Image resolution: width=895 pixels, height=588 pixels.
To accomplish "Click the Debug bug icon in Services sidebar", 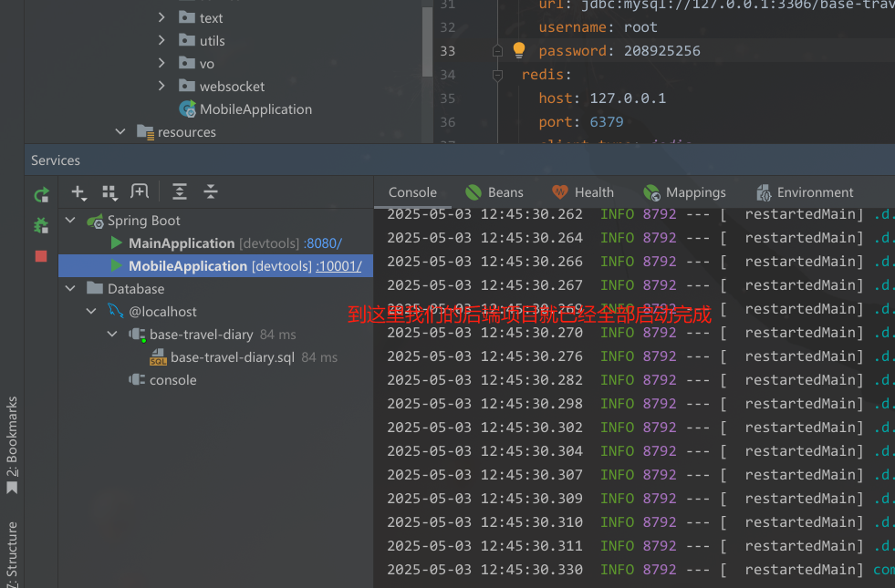I will tap(41, 226).
